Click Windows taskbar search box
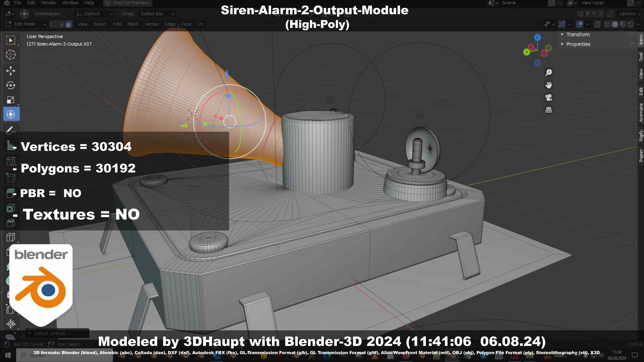Viewport: 644px width, 362px height. click(x=65, y=355)
